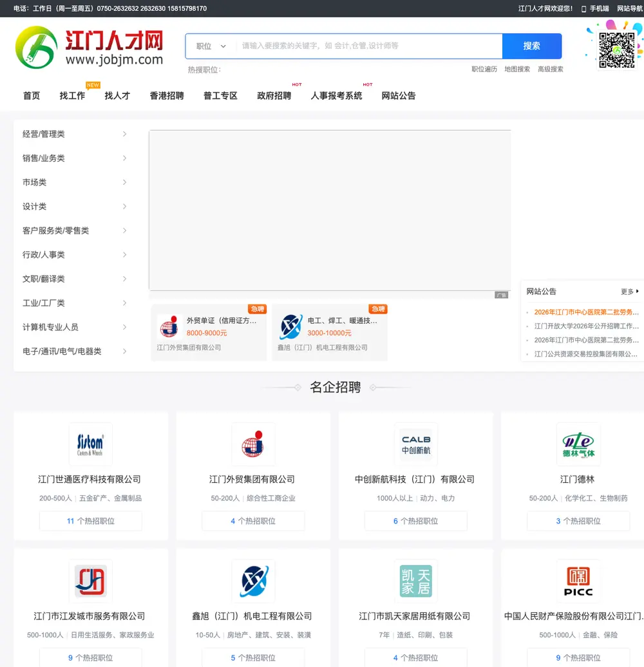Expand 客户服务类/零售类 chevron
Viewport: 644px width, 667px height.
pos(125,230)
